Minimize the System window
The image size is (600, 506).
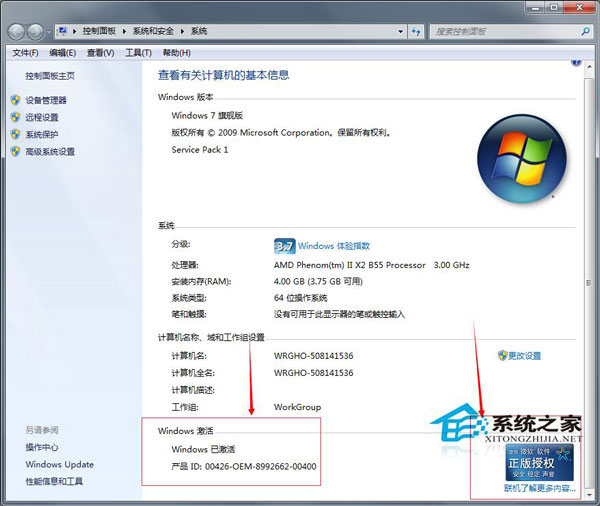tap(535, 7)
